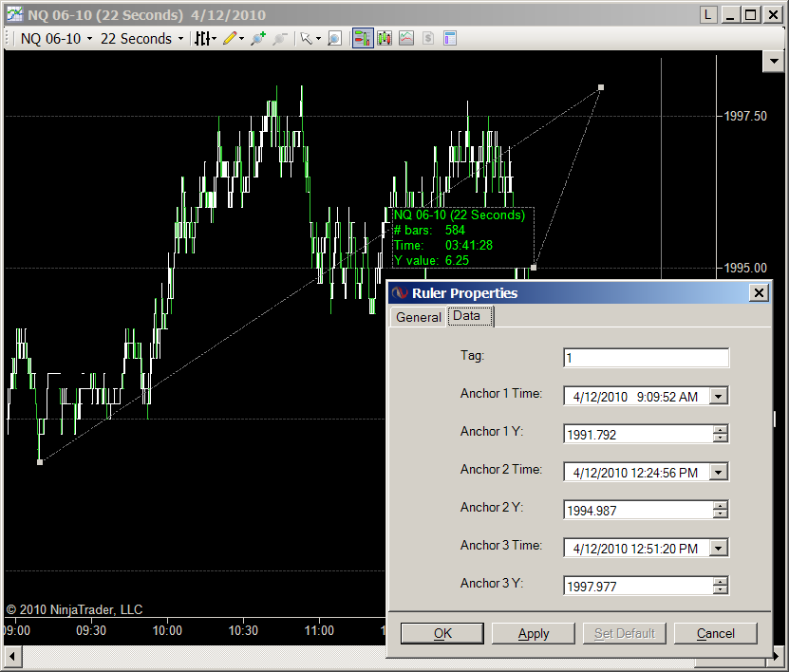Click the chart scrollbar left arrow
The image size is (789, 672).
[x=12, y=657]
